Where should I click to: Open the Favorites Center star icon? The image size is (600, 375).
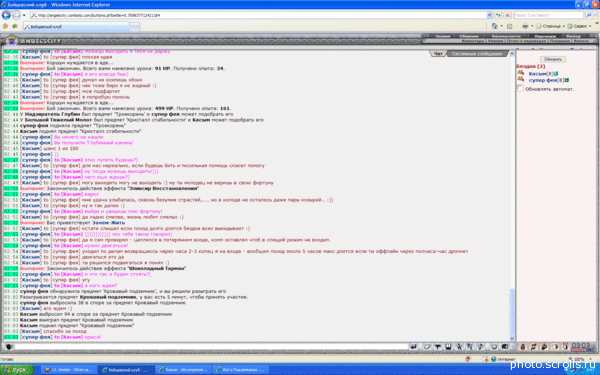click(5, 26)
